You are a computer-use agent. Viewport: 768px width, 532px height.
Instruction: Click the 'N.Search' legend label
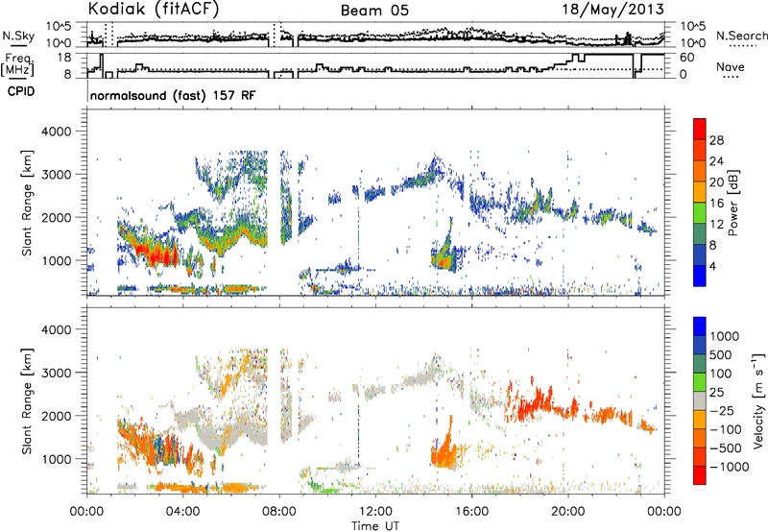(741, 36)
